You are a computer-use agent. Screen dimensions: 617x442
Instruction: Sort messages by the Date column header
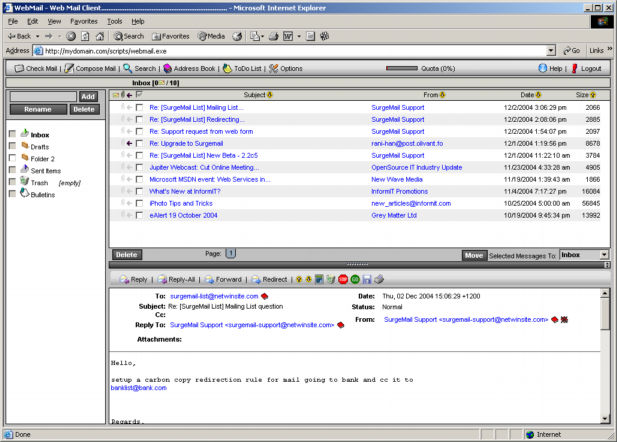529,95
